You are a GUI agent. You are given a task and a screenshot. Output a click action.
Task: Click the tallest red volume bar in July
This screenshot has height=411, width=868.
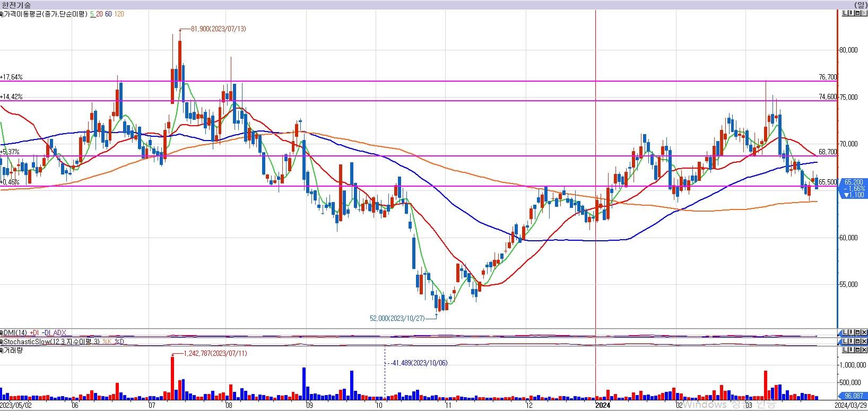(x=172, y=378)
